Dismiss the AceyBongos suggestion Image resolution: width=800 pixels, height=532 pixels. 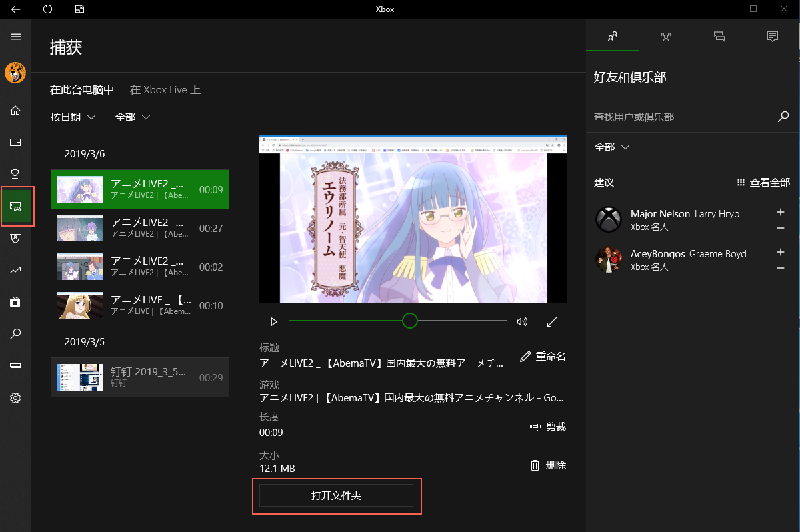[x=781, y=268]
